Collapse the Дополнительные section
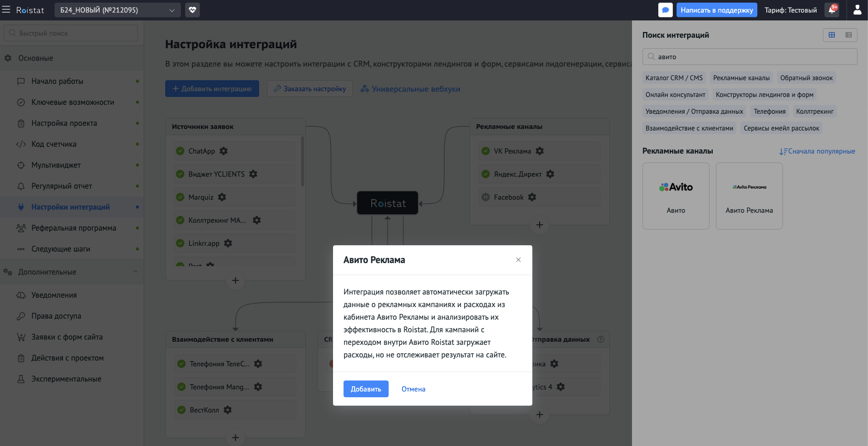868x446 pixels. pyautogui.click(x=72, y=272)
